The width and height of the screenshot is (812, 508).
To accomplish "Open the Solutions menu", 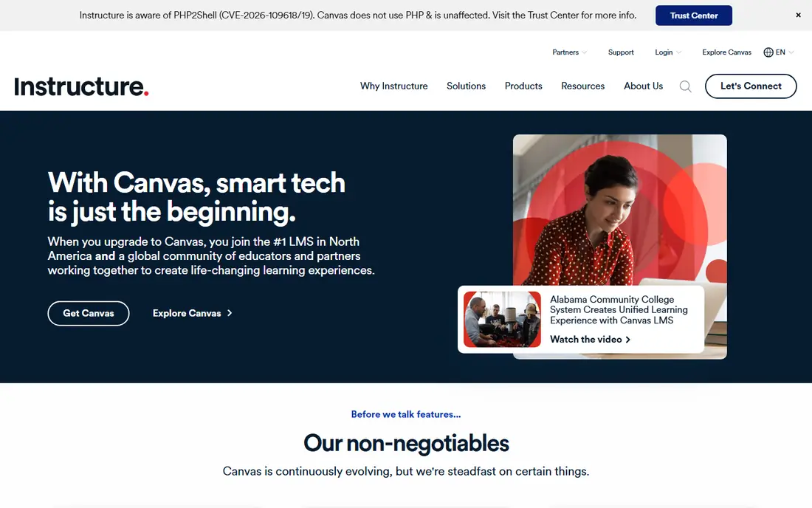I will point(466,86).
